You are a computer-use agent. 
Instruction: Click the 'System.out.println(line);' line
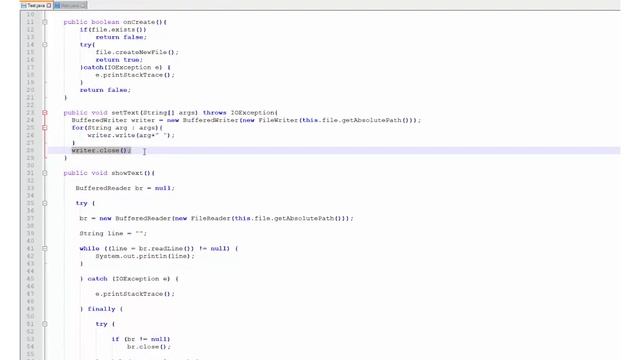click(145, 256)
